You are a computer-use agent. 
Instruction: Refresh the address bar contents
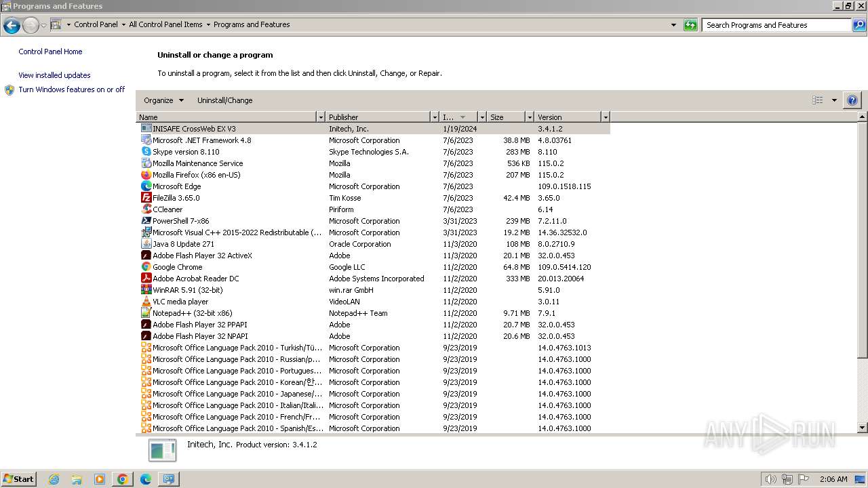coord(690,25)
